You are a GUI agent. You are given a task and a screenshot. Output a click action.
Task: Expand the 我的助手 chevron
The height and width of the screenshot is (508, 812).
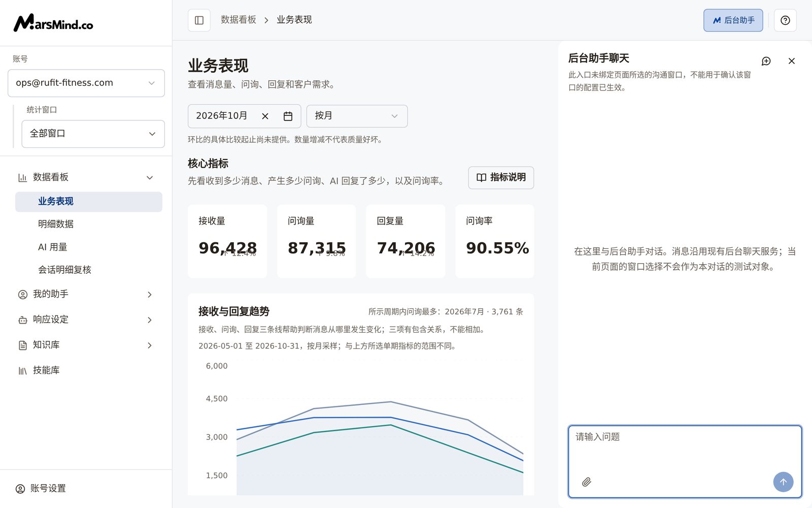coord(150,295)
